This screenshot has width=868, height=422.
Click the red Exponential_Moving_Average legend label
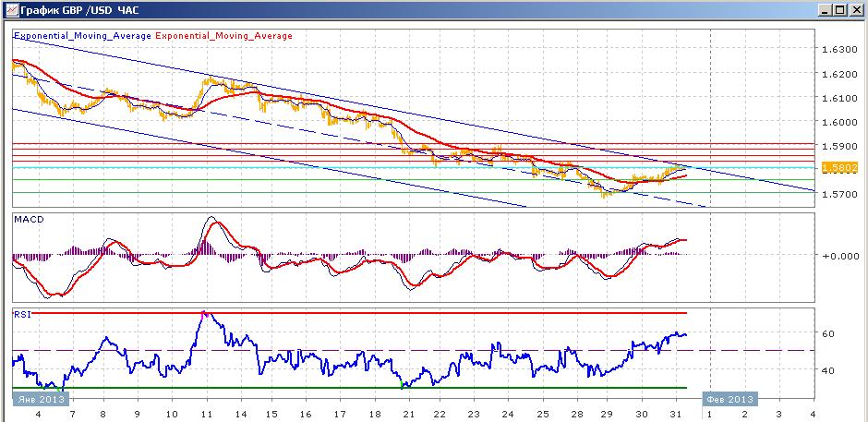(x=224, y=35)
